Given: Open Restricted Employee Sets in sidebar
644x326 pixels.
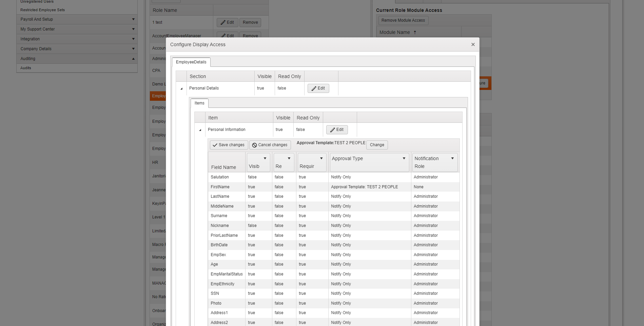Looking at the screenshot, I should pos(42,10).
